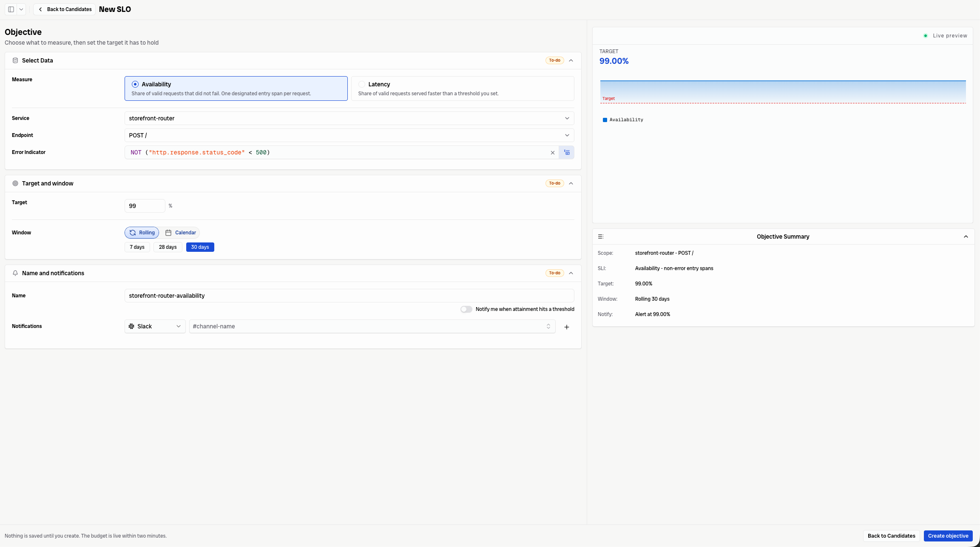Choose the 7 days window

click(x=137, y=247)
